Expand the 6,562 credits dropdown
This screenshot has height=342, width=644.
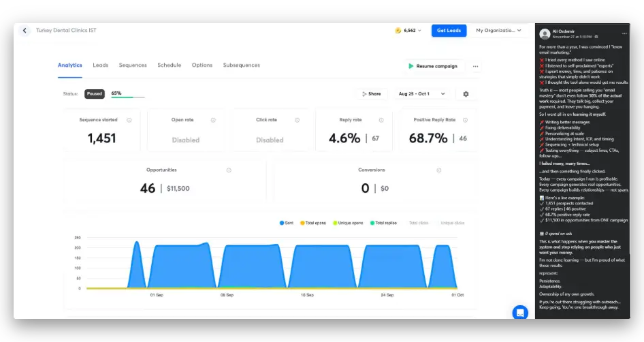pos(408,31)
